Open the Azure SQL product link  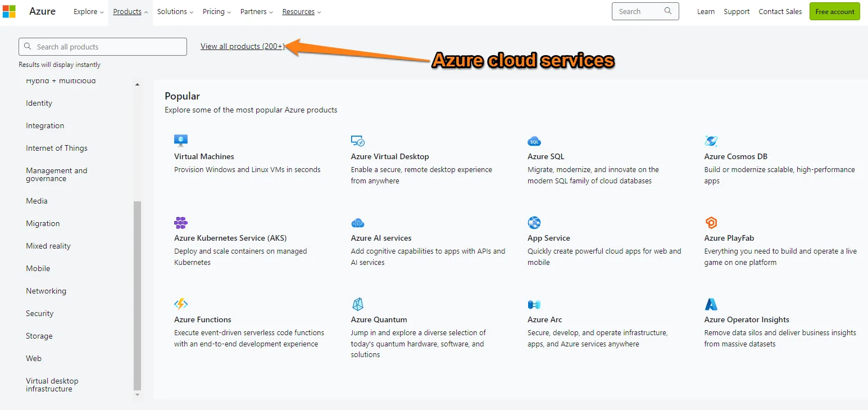[546, 156]
